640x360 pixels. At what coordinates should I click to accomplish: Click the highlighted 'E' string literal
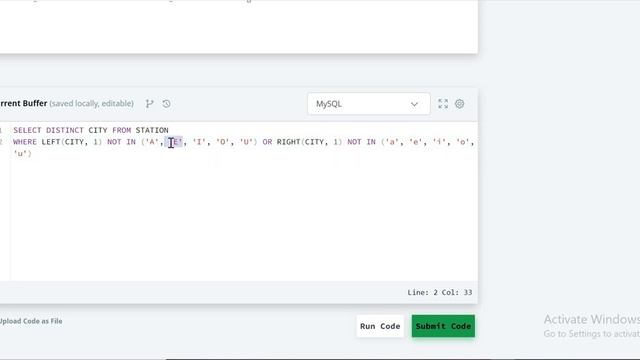pos(176,142)
